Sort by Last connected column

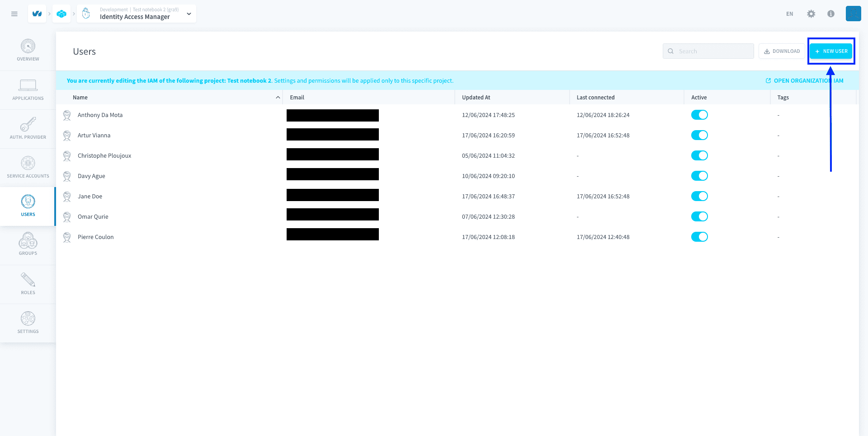click(595, 98)
